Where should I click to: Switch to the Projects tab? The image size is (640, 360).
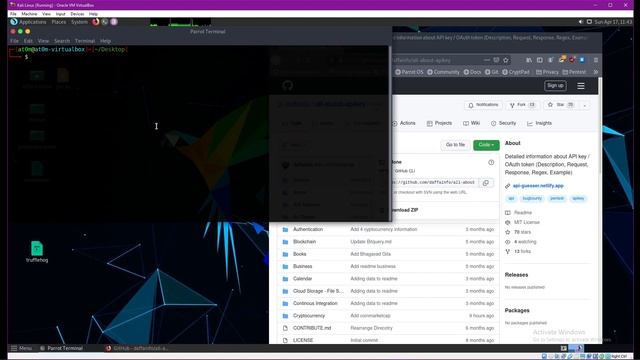[x=439, y=123]
